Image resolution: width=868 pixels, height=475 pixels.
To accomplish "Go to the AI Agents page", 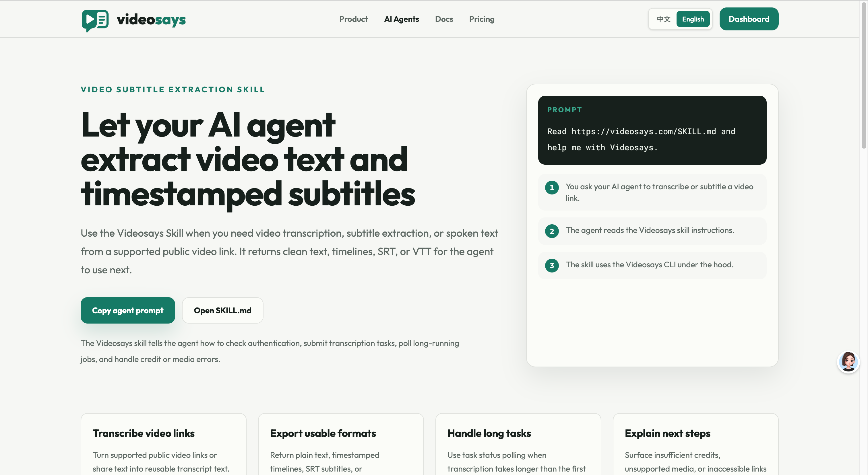I will [401, 19].
